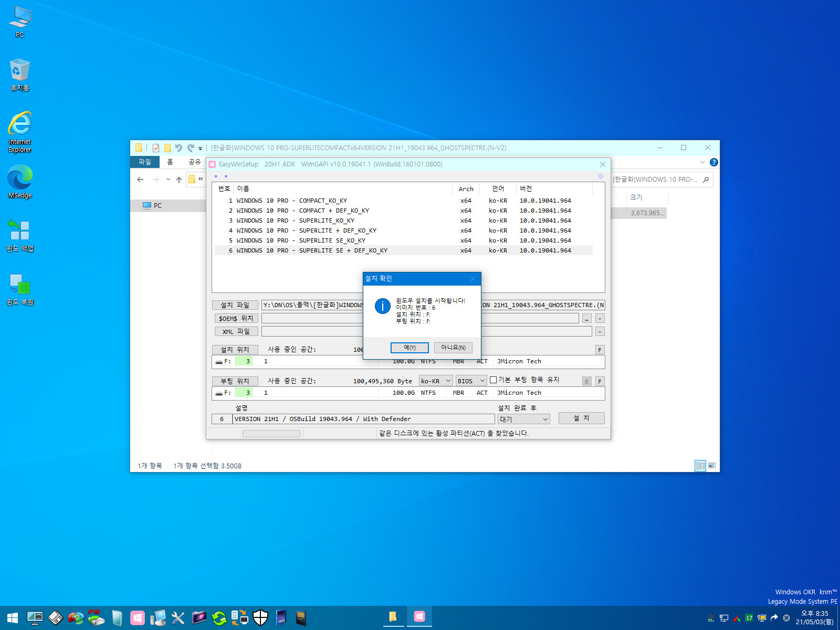The image size is (840, 630).
Task: Click the shield security taskbar icon
Action: pos(260,618)
